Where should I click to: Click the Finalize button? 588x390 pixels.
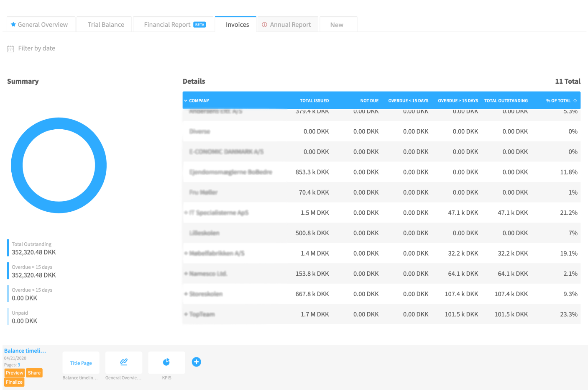(x=14, y=382)
